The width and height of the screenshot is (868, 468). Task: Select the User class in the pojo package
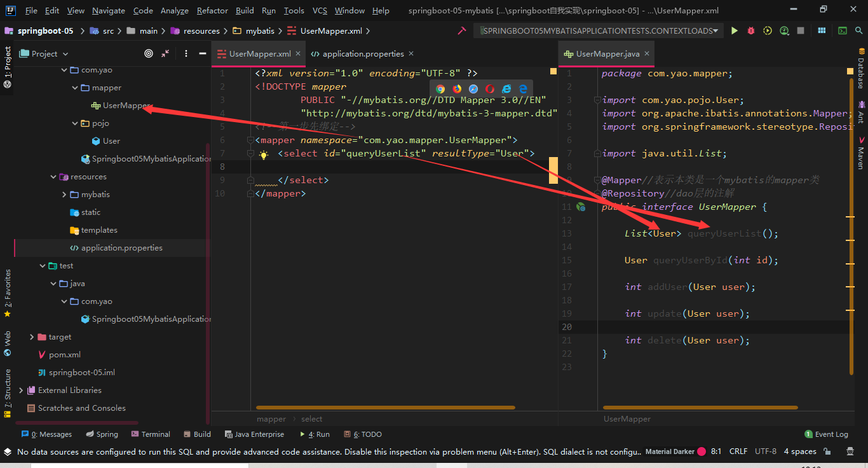[x=111, y=141]
